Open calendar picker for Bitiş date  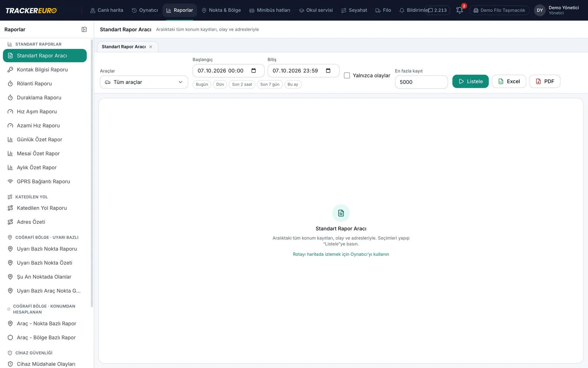(328, 71)
